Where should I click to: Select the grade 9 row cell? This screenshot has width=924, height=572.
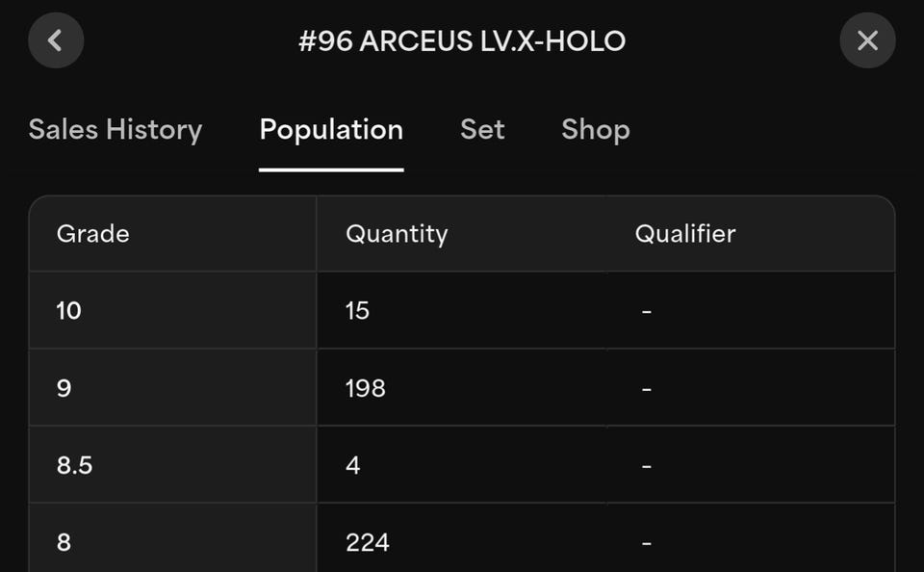(x=172, y=387)
